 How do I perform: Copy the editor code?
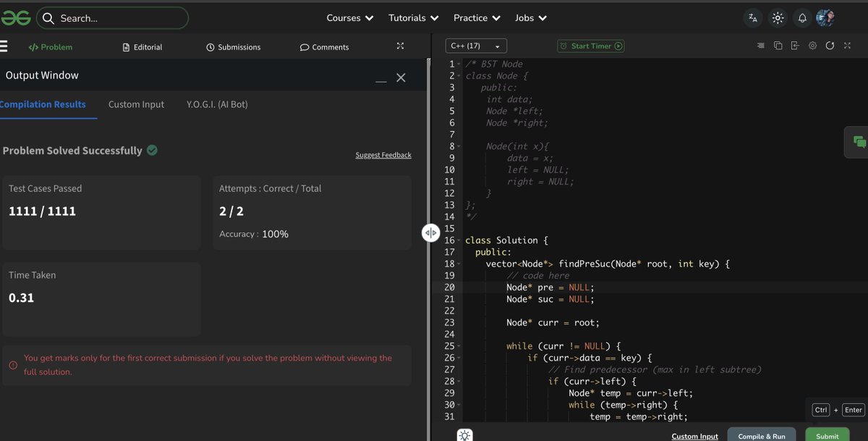pos(778,46)
